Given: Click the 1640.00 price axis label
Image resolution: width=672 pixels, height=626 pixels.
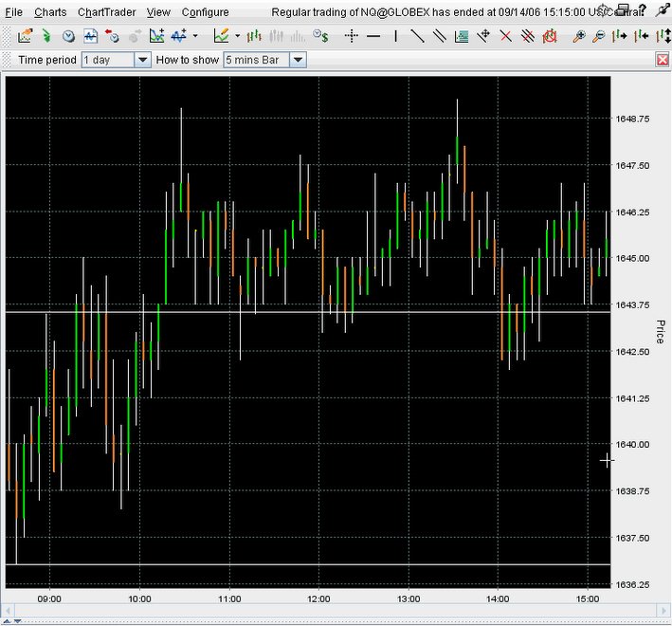Looking at the screenshot, I should [632, 445].
